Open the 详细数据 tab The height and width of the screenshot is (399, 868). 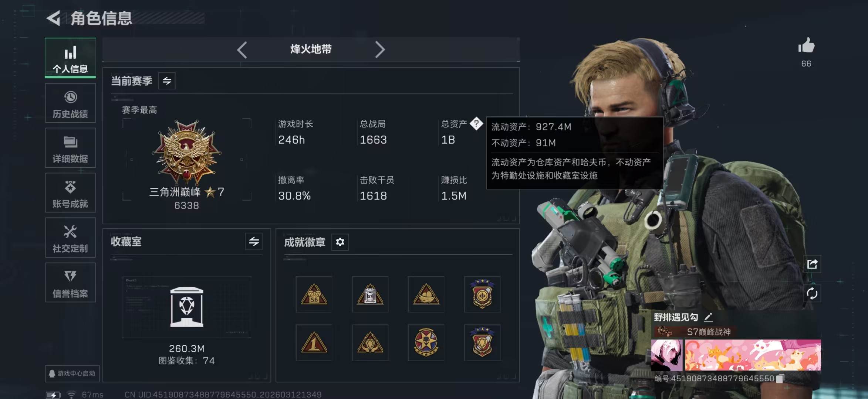70,148
